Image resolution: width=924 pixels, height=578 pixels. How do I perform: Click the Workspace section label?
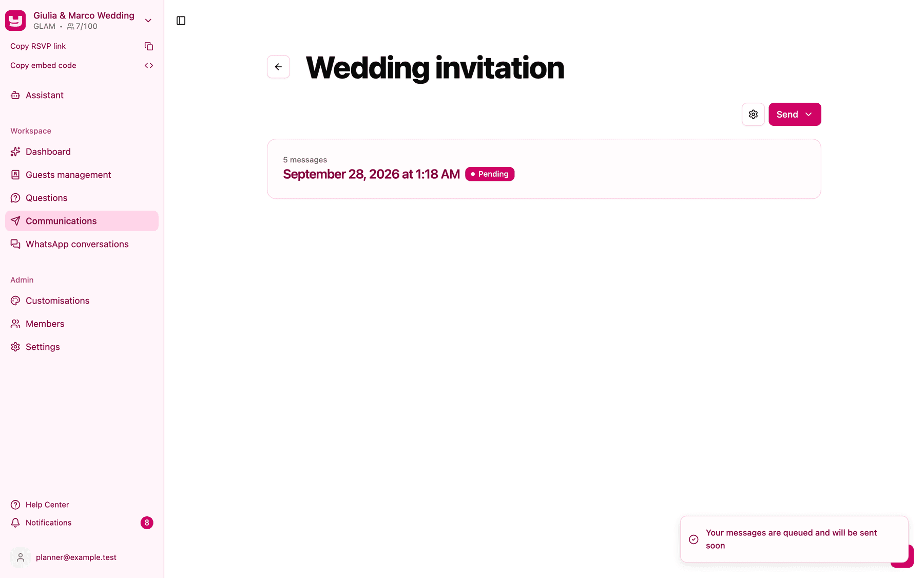[x=31, y=131]
